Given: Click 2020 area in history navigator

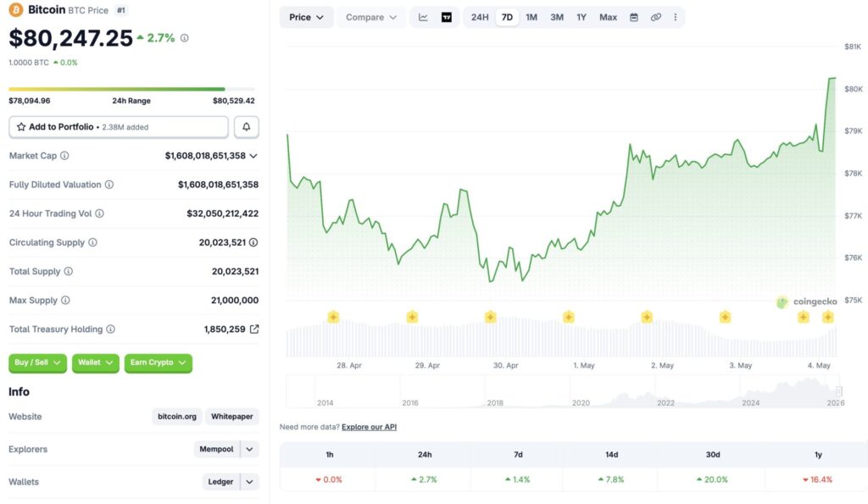Looking at the screenshot, I should coord(581,402).
